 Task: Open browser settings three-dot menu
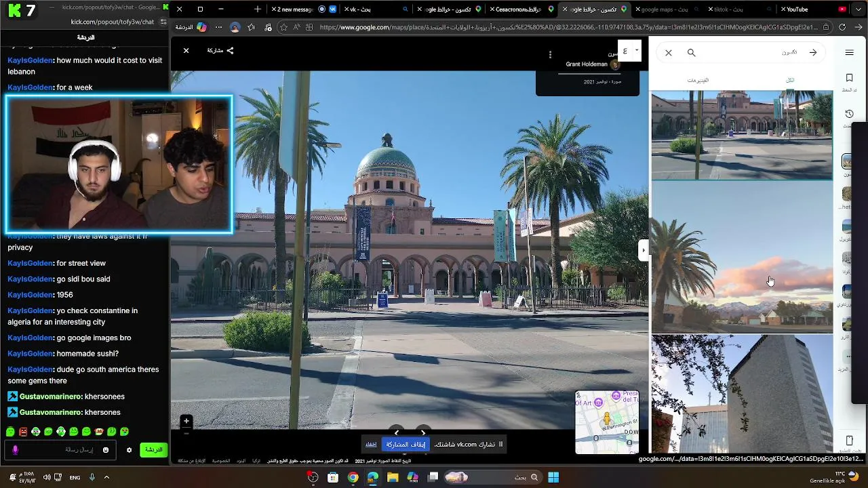click(218, 28)
